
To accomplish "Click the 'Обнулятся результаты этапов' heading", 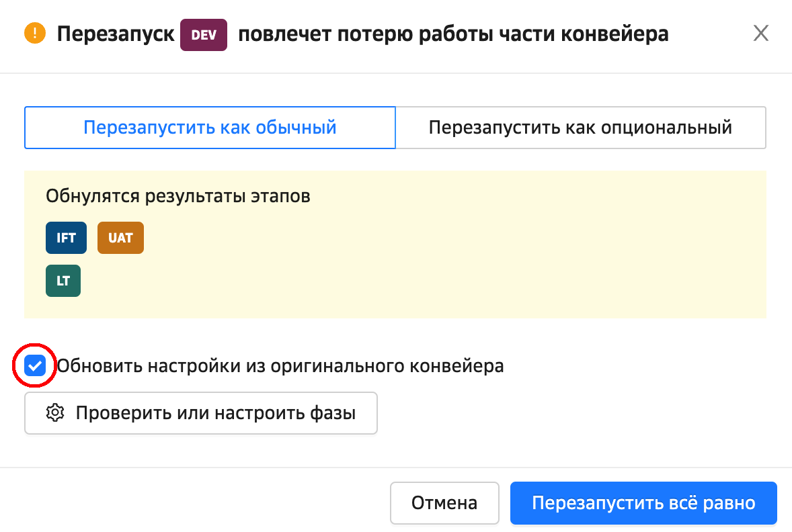I will tap(178, 196).
